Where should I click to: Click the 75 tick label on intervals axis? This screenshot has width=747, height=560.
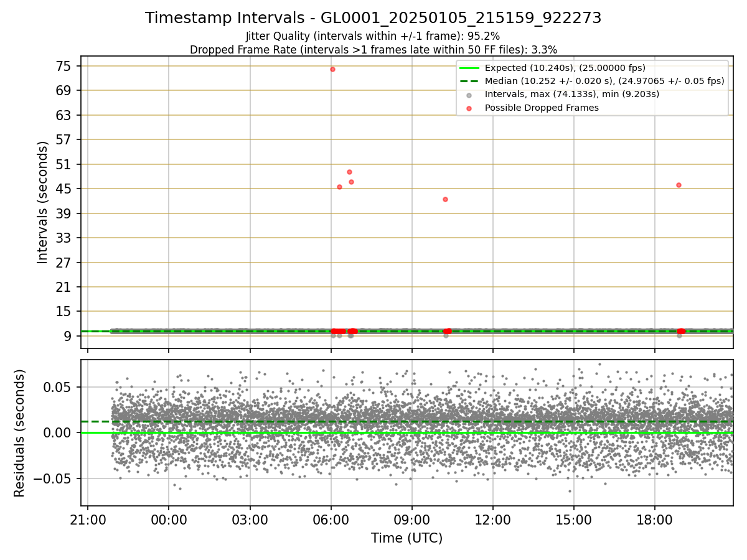(x=64, y=66)
